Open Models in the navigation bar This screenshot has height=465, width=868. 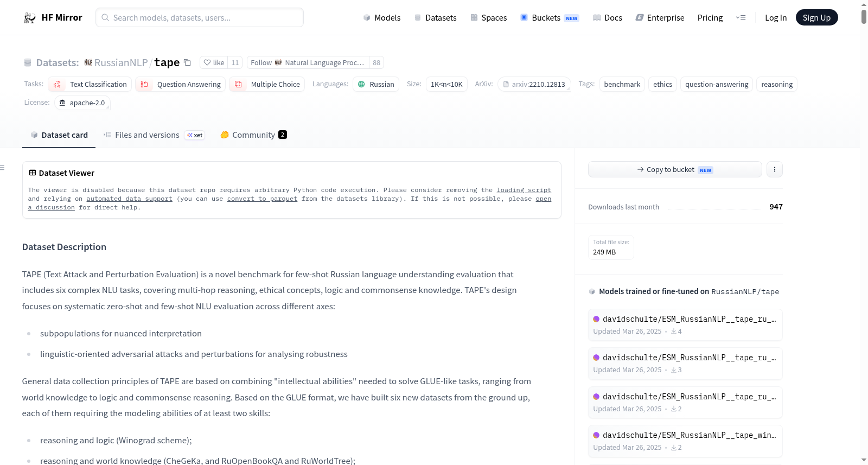[382, 18]
